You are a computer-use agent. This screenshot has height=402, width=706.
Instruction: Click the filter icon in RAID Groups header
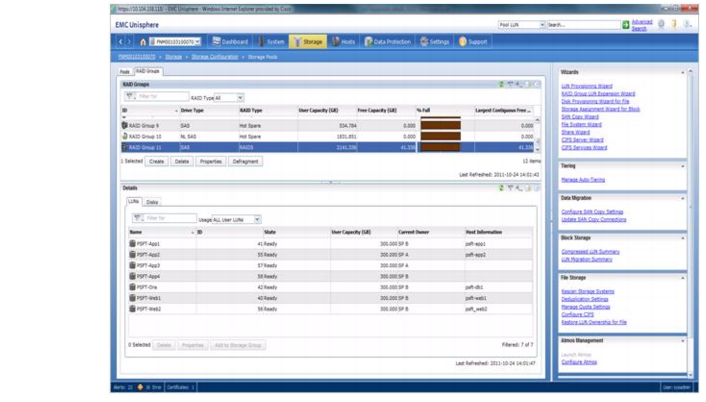tap(510, 84)
